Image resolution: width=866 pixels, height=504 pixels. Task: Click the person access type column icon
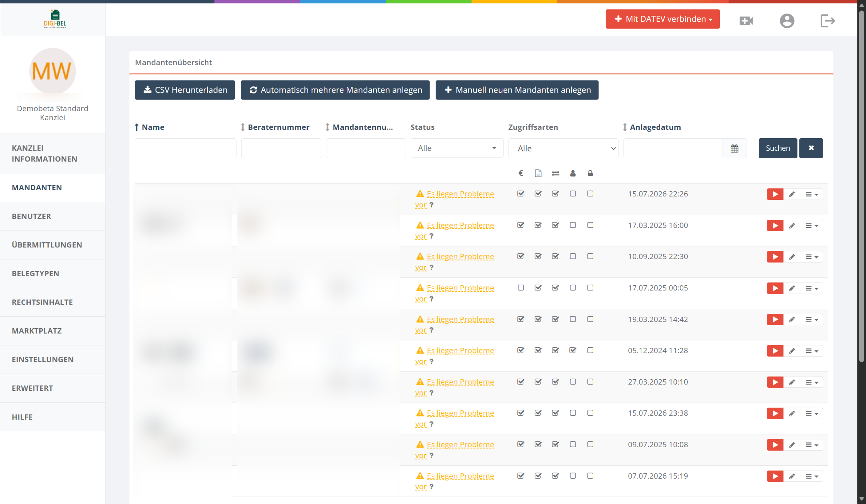(572, 173)
